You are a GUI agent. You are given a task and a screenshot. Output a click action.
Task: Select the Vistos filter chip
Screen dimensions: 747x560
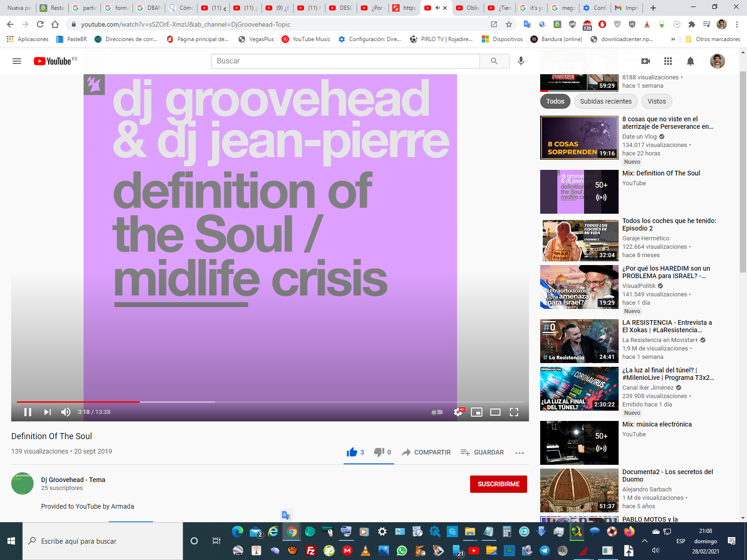click(x=656, y=101)
